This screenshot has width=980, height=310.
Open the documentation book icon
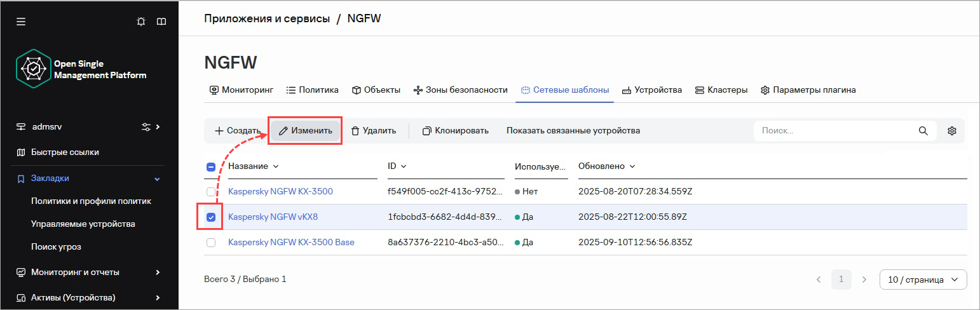(161, 22)
